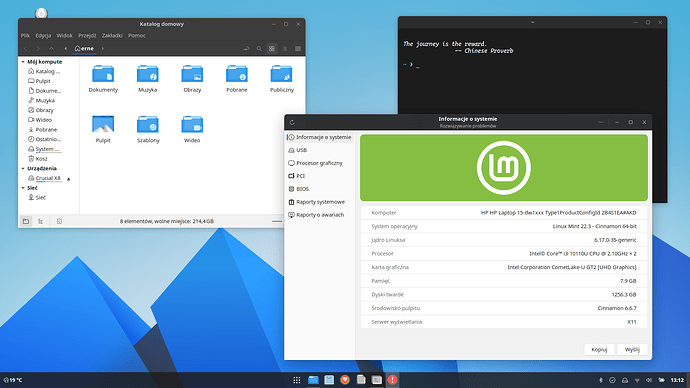
Task: Collapse the Sieć section
Action: pos(23,188)
